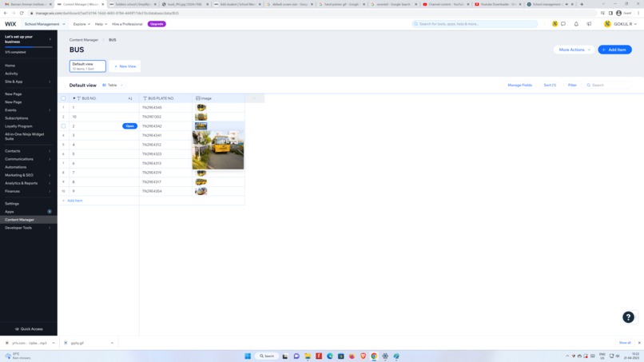Open the weather widget in taskbar
The image size is (644, 362).
18,356
